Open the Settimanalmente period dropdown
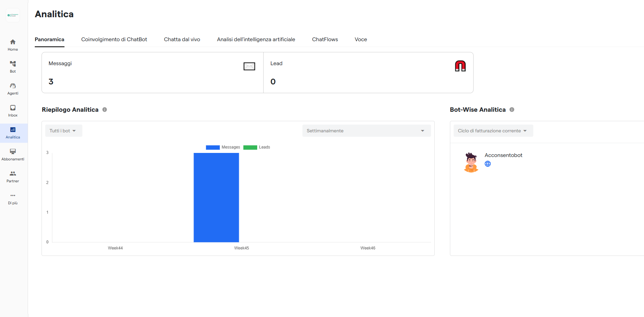The width and height of the screenshot is (644, 317). pos(366,131)
